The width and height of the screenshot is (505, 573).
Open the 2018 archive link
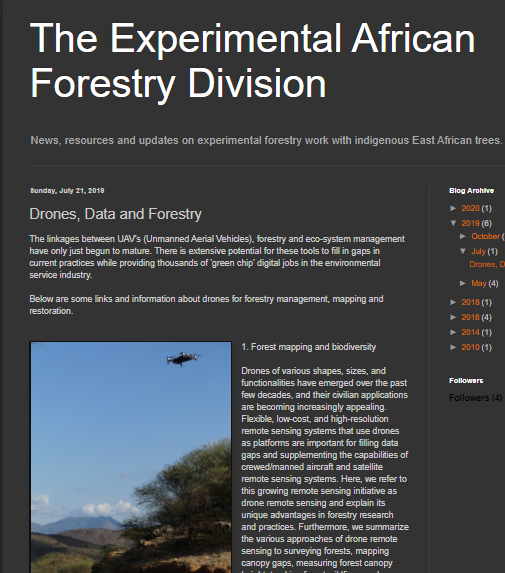click(x=470, y=302)
